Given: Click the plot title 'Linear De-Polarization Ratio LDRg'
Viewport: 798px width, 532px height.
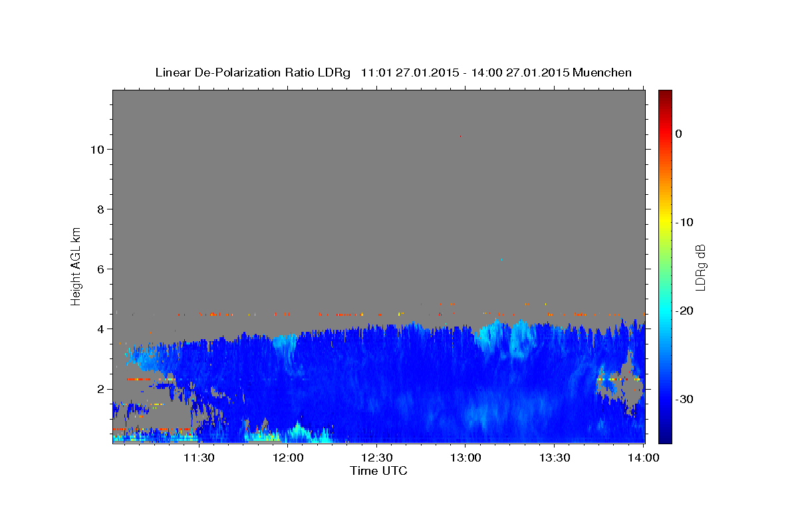Looking at the screenshot, I should click(x=253, y=73).
